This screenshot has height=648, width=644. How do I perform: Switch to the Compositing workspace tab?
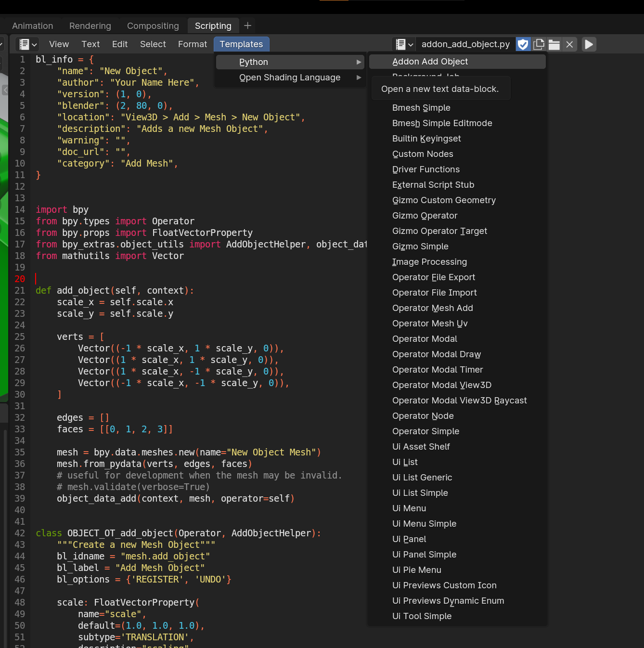coord(153,26)
